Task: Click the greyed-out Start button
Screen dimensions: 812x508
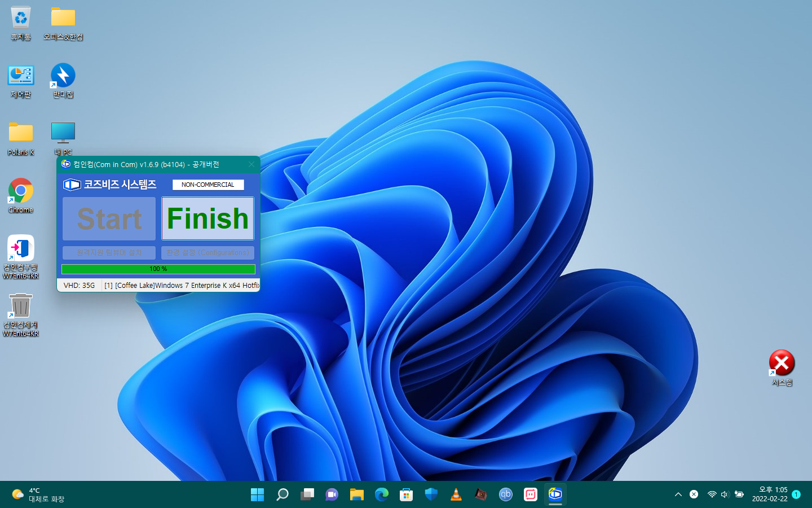Action: (x=109, y=218)
